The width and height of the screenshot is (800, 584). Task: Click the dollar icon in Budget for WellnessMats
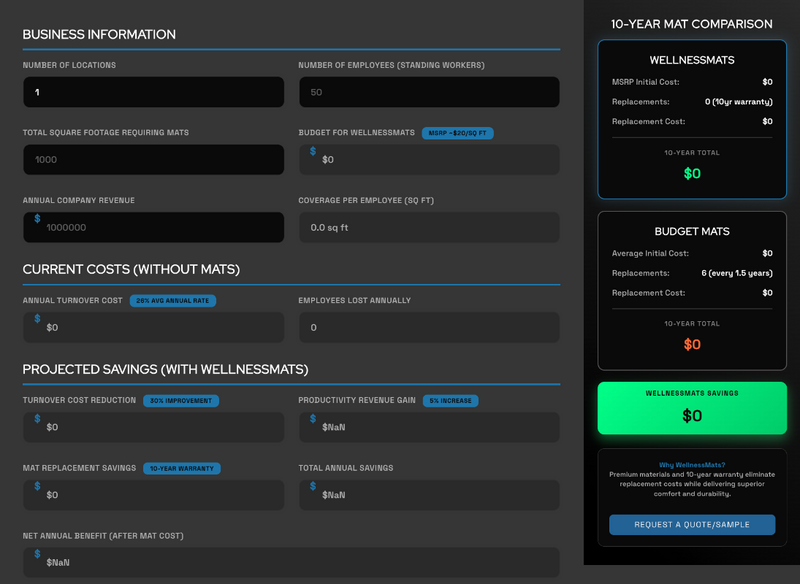tap(313, 151)
